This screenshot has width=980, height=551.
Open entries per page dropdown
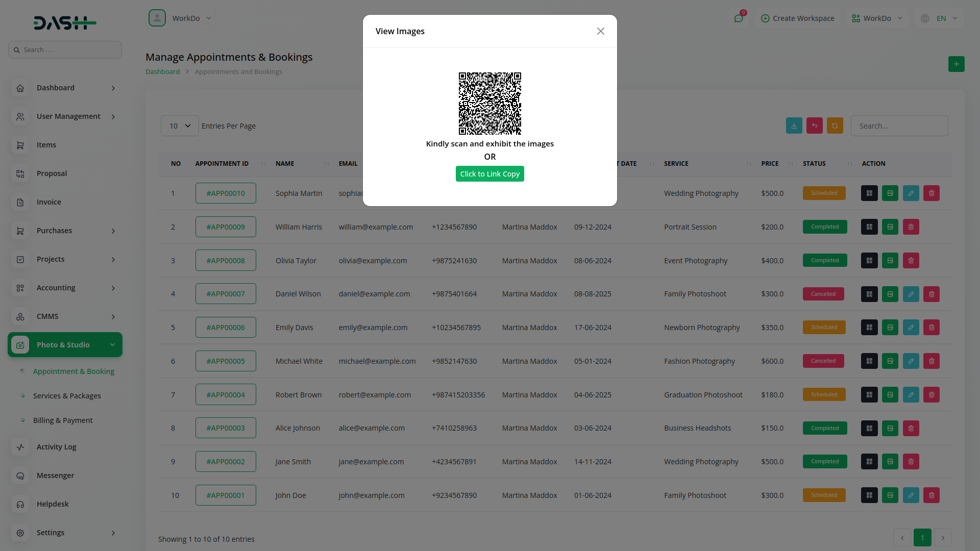pyautogui.click(x=180, y=126)
